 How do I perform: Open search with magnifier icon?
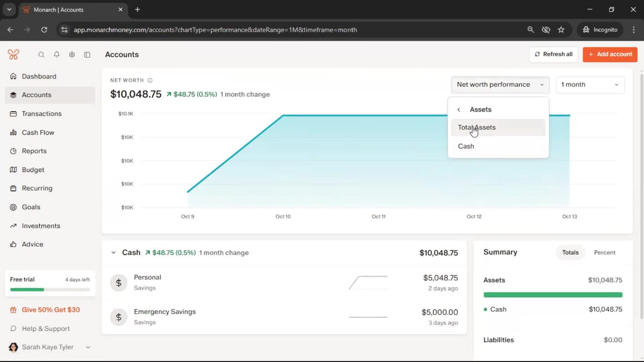[x=41, y=55]
